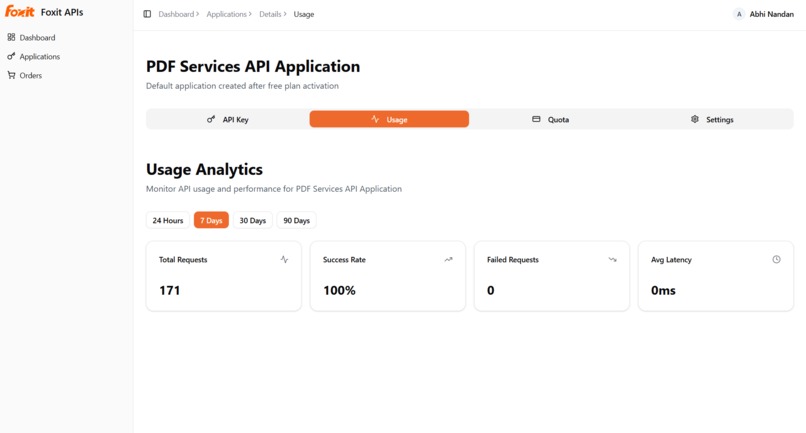The image size is (806, 433).
Task: Click the card icon in Quota tab
Action: click(x=536, y=119)
